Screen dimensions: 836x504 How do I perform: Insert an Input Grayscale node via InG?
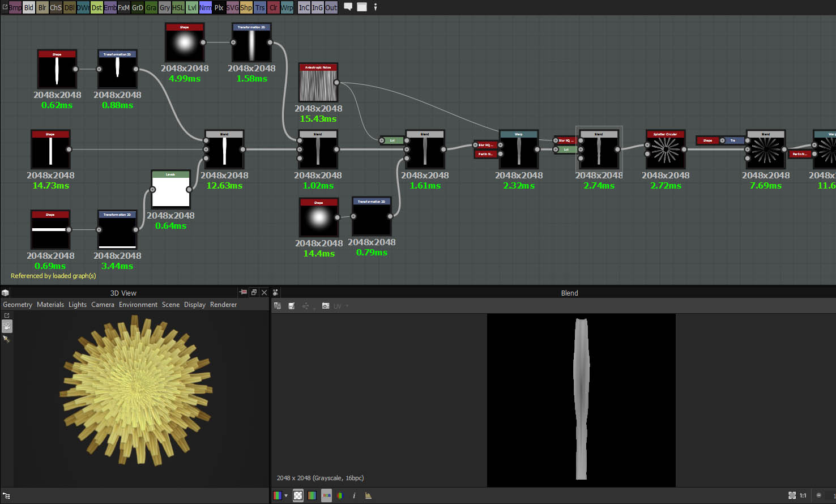tap(317, 7)
